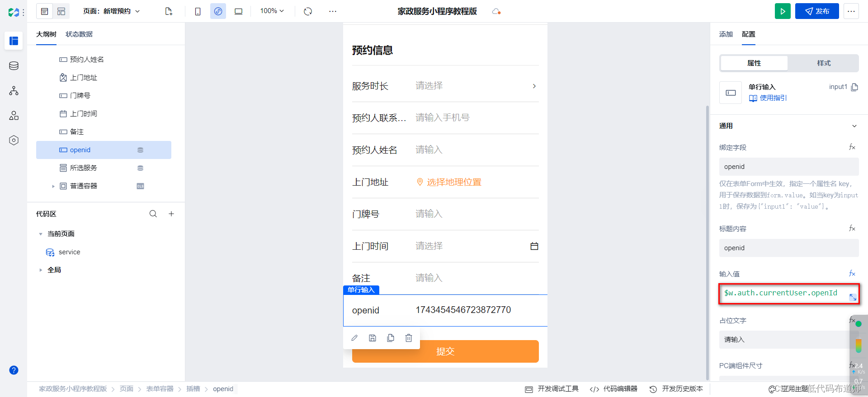Image resolution: width=868 pixels, height=397 pixels.
Task: Click the save icon on component toolbar
Action: pyautogui.click(x=373, y=338)
